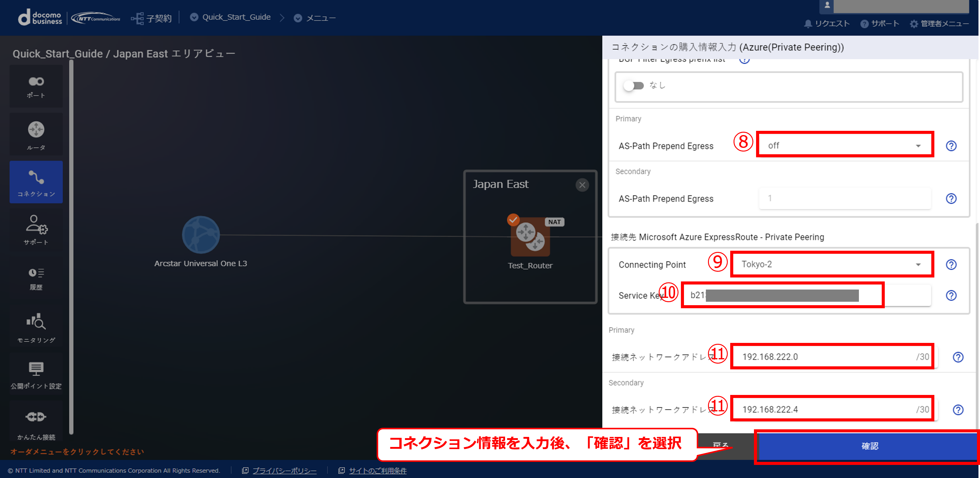Click the Test_Router NAT router icon
The width and height of the screenshot is (980, 478).
click(530, 237)
